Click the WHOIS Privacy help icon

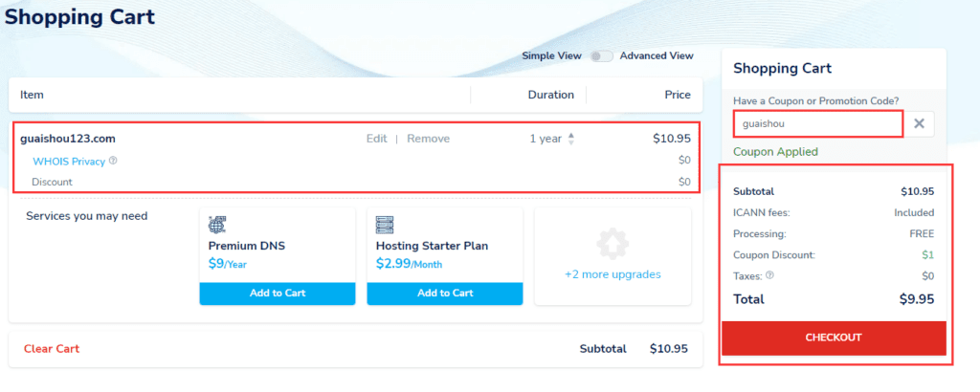pos(113,161)
